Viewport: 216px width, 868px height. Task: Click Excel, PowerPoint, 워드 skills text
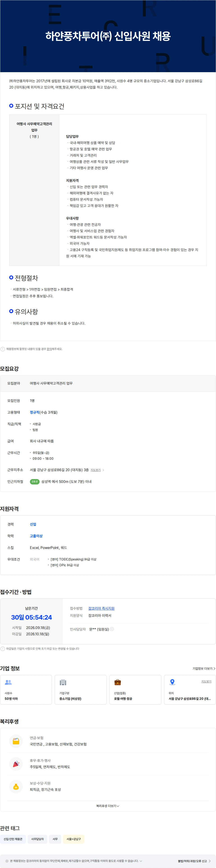tap(48, 548)
